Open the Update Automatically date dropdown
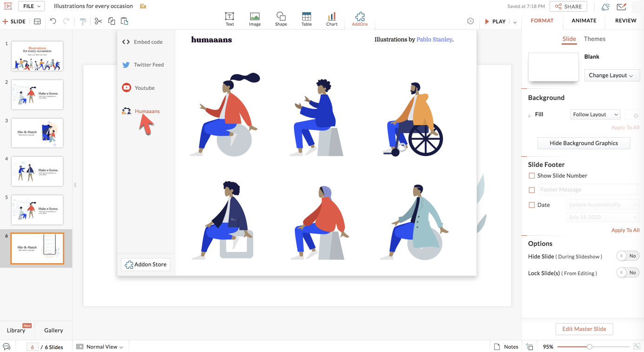 click(603, 205)
